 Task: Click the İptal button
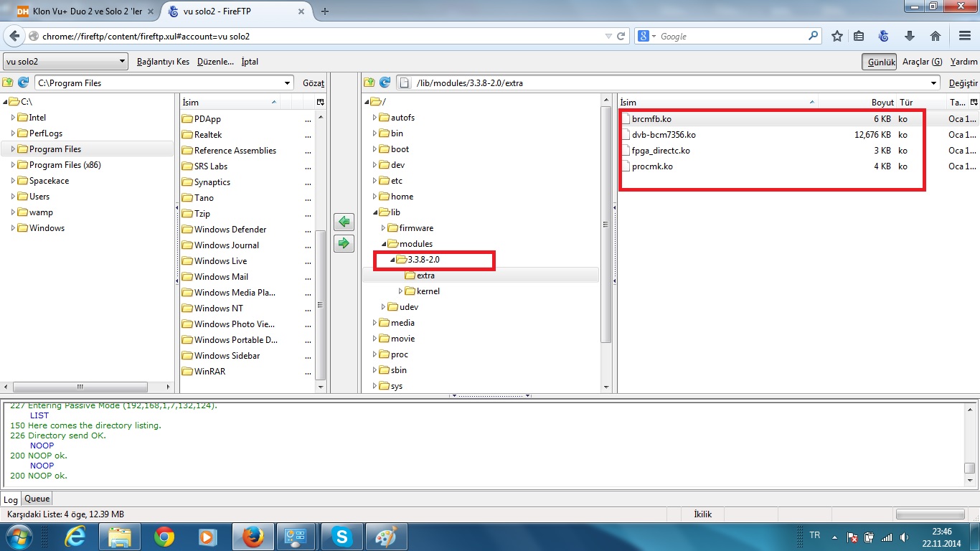pos(250,62)
